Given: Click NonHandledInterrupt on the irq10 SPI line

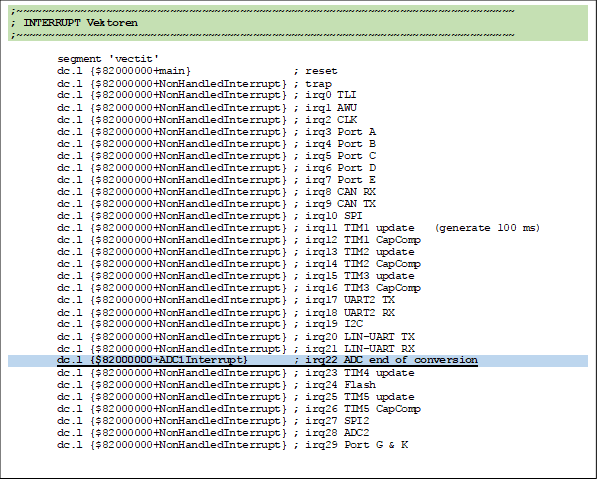Looking at the screenshot, I should tap(220, 216).
